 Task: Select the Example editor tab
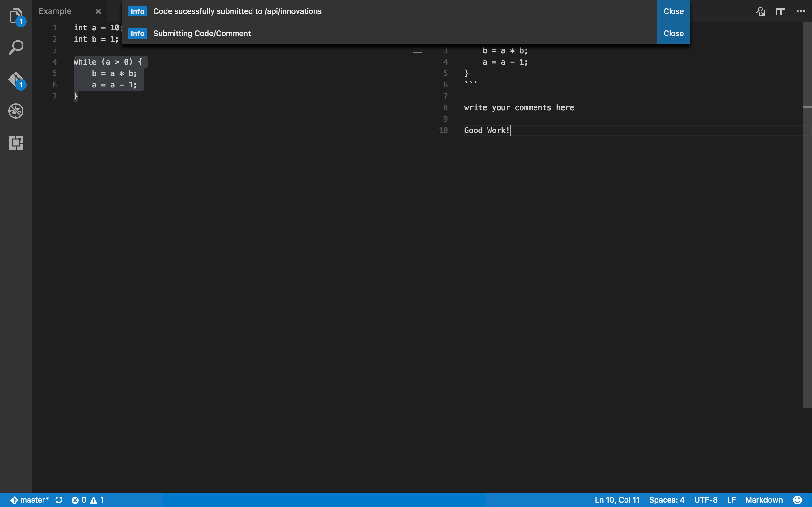tap(55, 11)
